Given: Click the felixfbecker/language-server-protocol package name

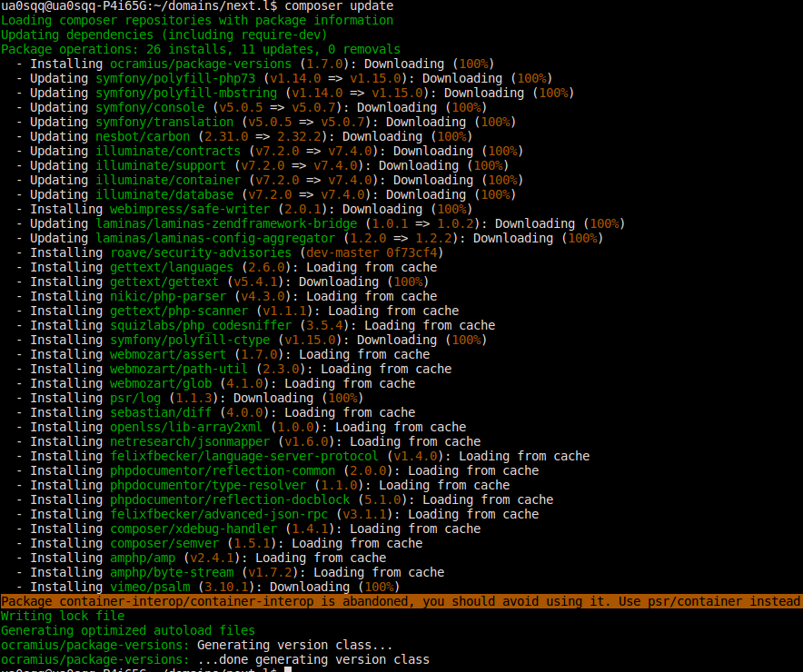Looking at the screenshot, I should (244, 456).
